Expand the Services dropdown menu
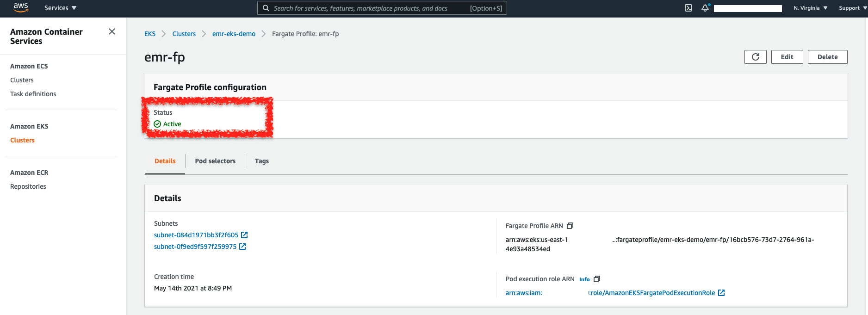 coord(60,8)
